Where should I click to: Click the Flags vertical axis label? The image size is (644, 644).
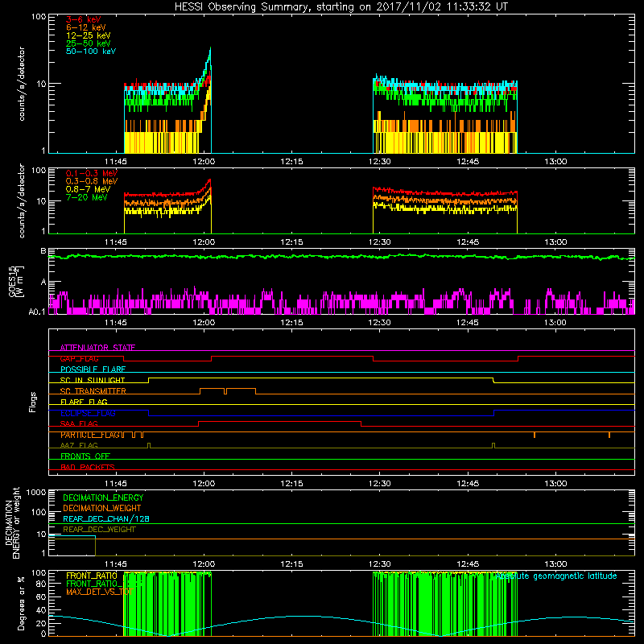click(33, 402)
